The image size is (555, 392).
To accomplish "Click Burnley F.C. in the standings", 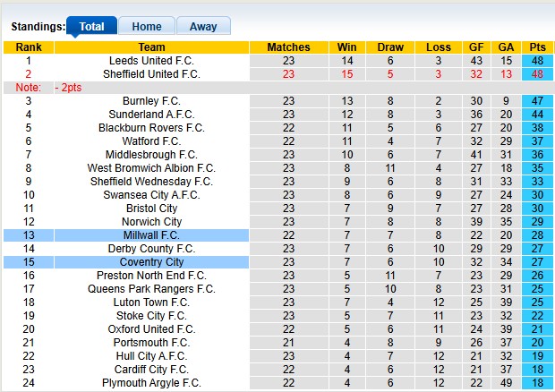I will 151,101.
